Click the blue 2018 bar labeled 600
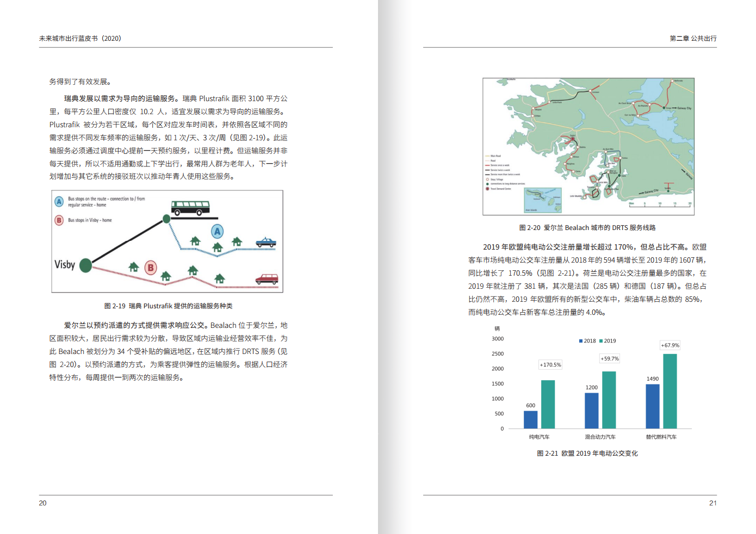 click(x=530, y=419)
